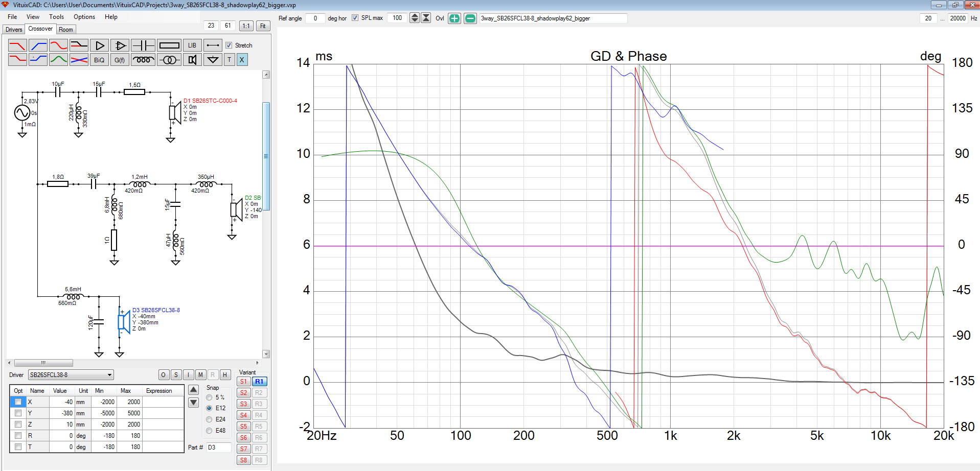The height and width of the screenshot is (471, 980).
Task: Select the red low-shelf filter icon
Action: tap(17, 60)
